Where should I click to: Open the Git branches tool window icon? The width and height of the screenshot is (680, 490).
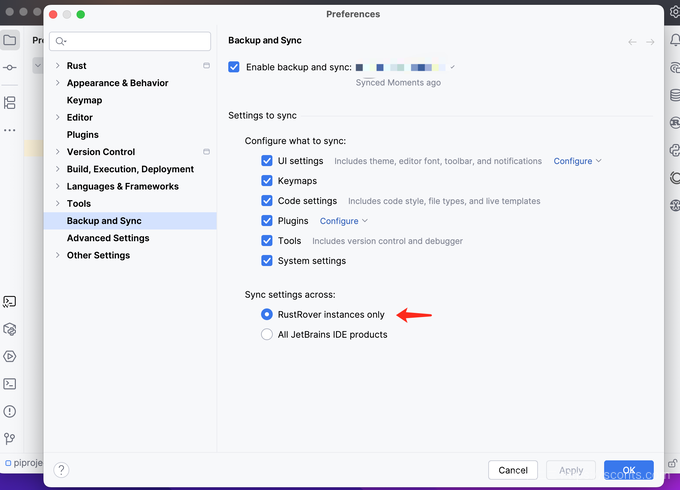click(10, 438)
